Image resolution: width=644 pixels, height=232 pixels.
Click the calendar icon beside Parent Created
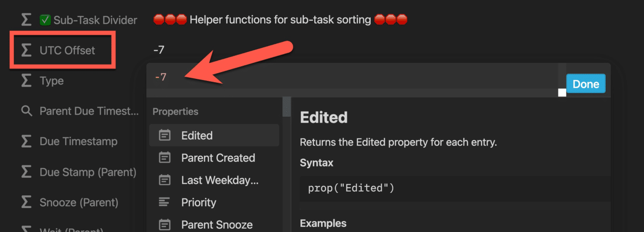[164, 158]
